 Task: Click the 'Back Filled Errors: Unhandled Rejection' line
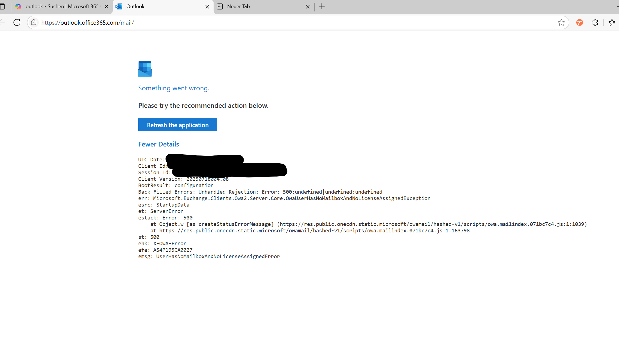[x=260, y=192]
